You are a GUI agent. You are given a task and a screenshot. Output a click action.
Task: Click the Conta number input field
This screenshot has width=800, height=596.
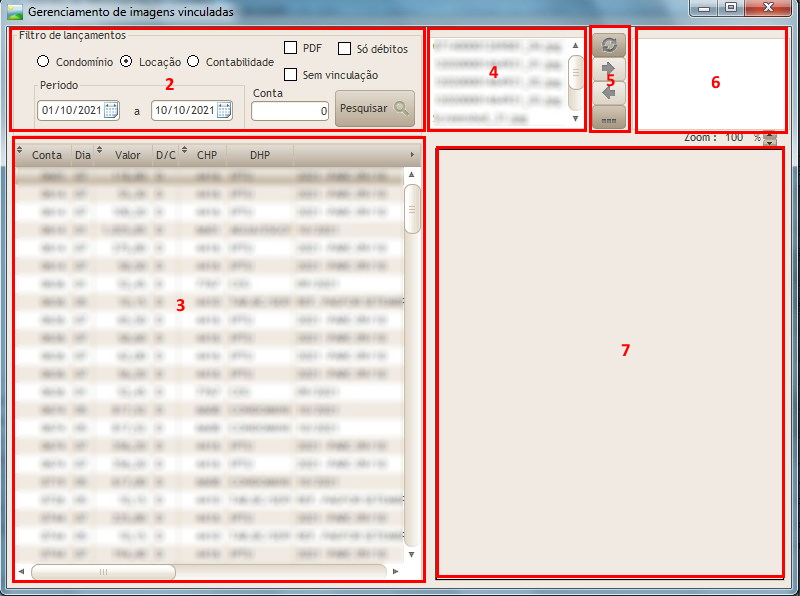click(x=290, y=111)
